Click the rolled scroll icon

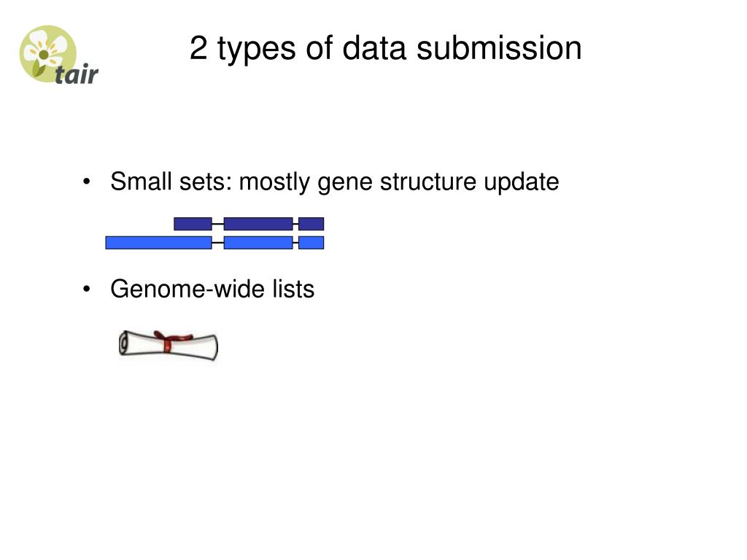click(169, 344)
